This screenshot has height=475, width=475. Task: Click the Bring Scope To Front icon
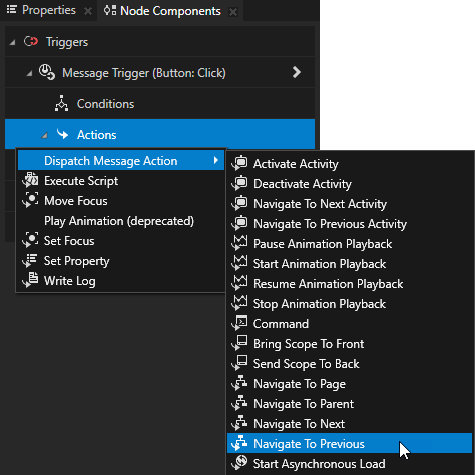240,343
